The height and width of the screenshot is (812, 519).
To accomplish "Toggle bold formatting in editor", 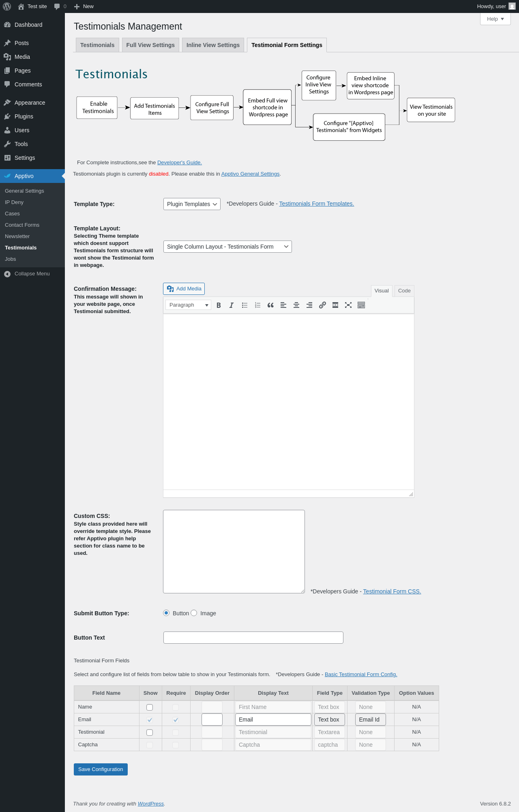I will [219, 305].
